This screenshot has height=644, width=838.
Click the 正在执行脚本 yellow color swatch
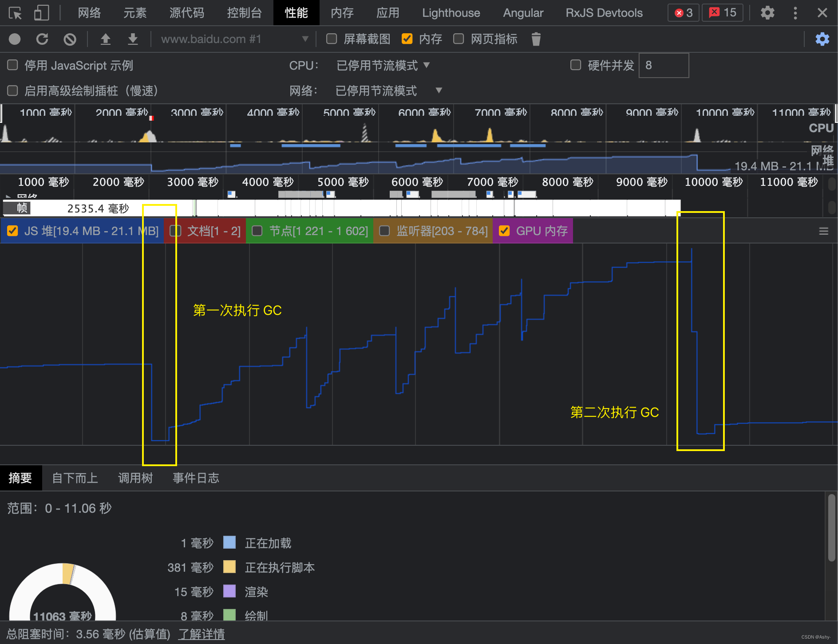[229, 567]
